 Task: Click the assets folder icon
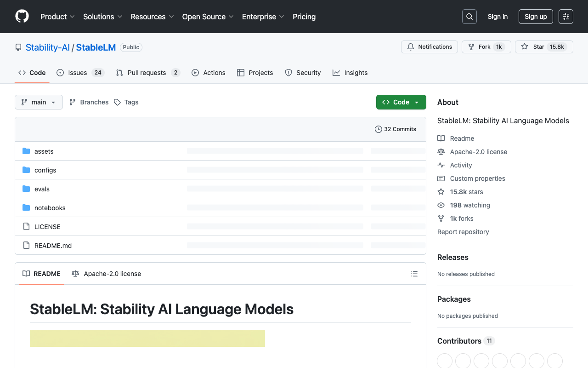tap(26, 151)
